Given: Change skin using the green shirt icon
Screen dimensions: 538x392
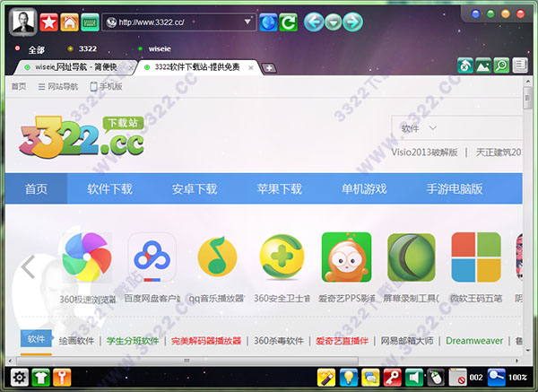Looking at the screenshot, I should point(41,378).
